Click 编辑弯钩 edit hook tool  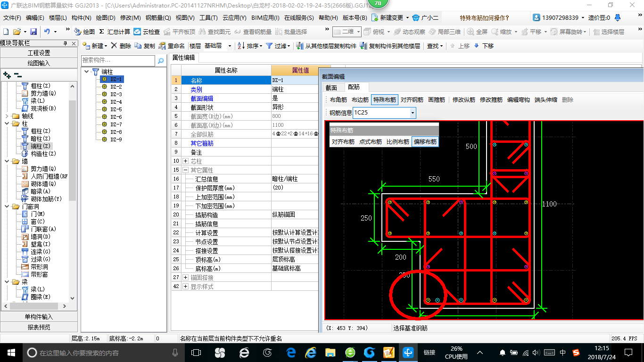pos(519,100)
